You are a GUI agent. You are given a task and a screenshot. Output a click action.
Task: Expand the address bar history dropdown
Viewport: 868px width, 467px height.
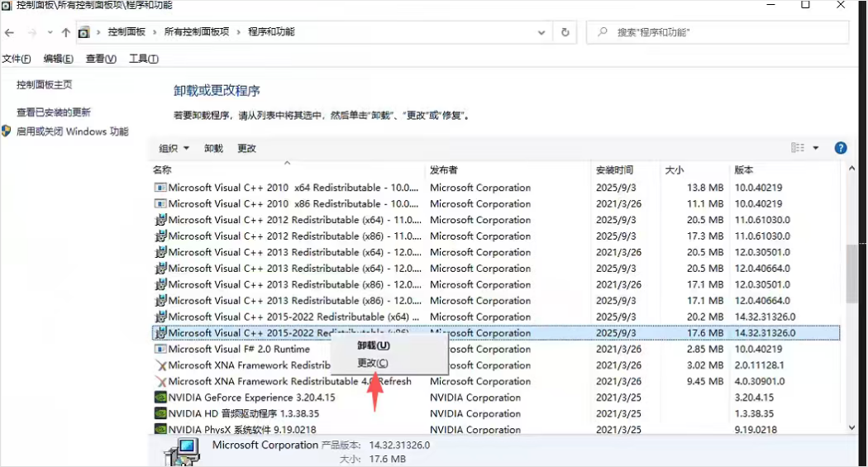tap(541, 32)
